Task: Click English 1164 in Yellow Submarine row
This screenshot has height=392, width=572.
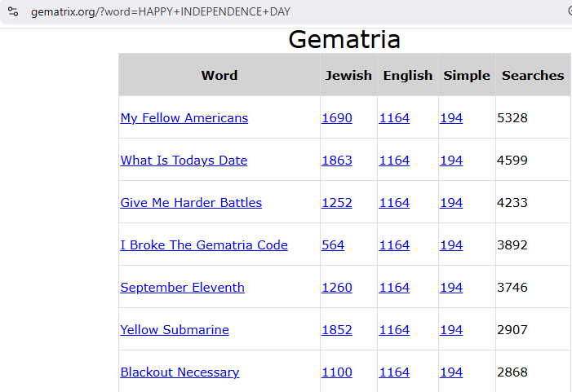Action: (394, 330)
